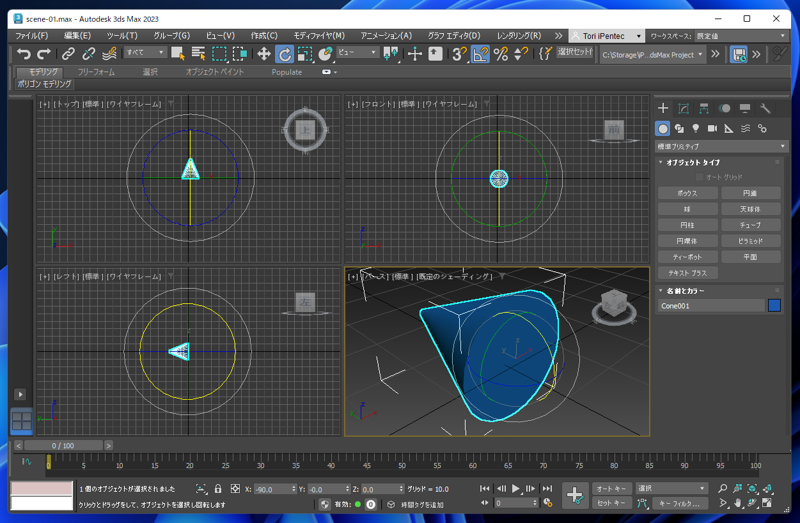This screenshot has height=523, width=800.
Task: Click the Maximize Viewport Toggle icon
Action: pos(766,503)
